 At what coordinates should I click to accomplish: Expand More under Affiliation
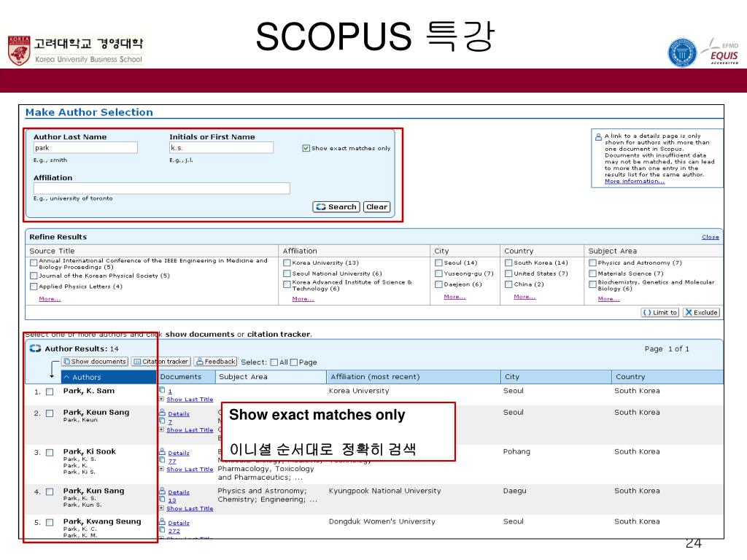point(303,299)
